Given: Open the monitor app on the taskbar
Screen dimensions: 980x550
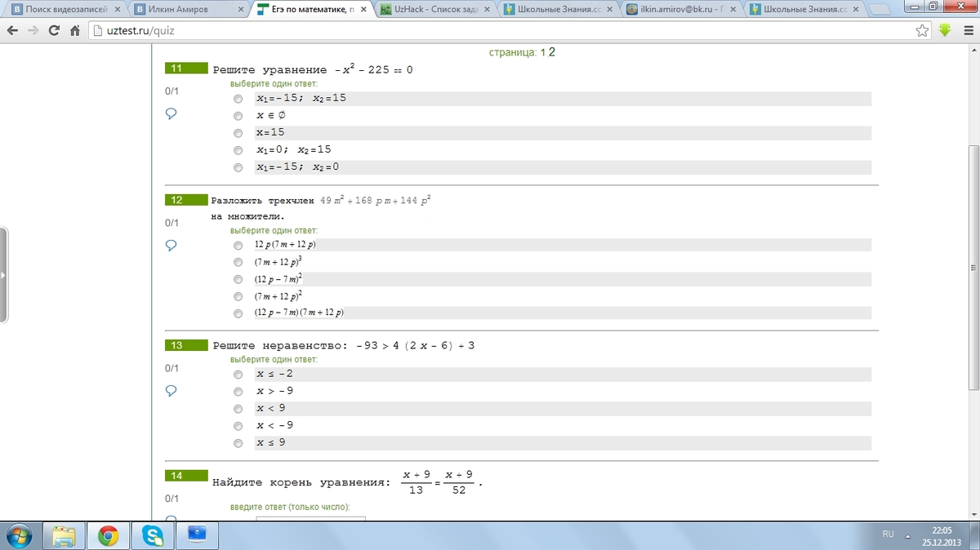Looking at the screenshot, I should [197, 535].
